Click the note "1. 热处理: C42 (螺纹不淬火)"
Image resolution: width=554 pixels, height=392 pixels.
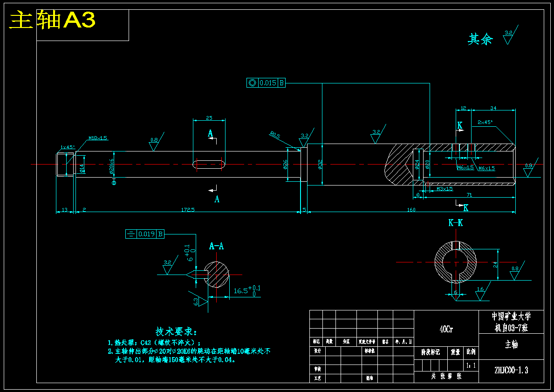(x=154, y=343)
